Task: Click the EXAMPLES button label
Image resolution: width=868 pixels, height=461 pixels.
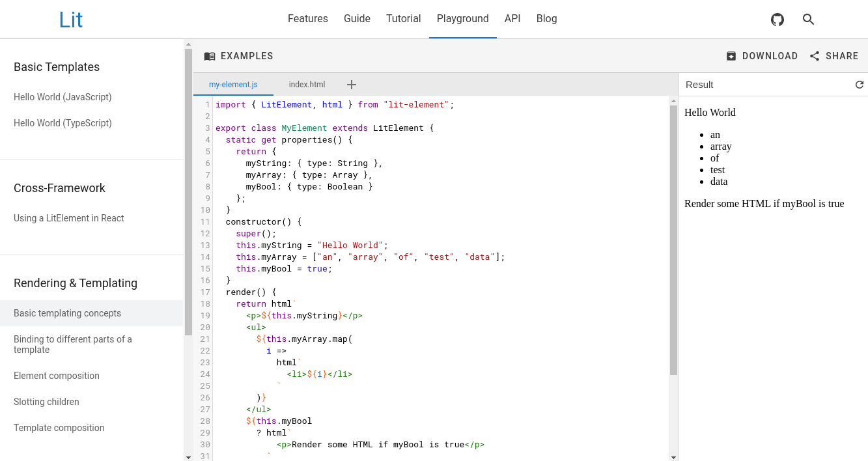Action: pyautogui.click(x=247, y=56)
